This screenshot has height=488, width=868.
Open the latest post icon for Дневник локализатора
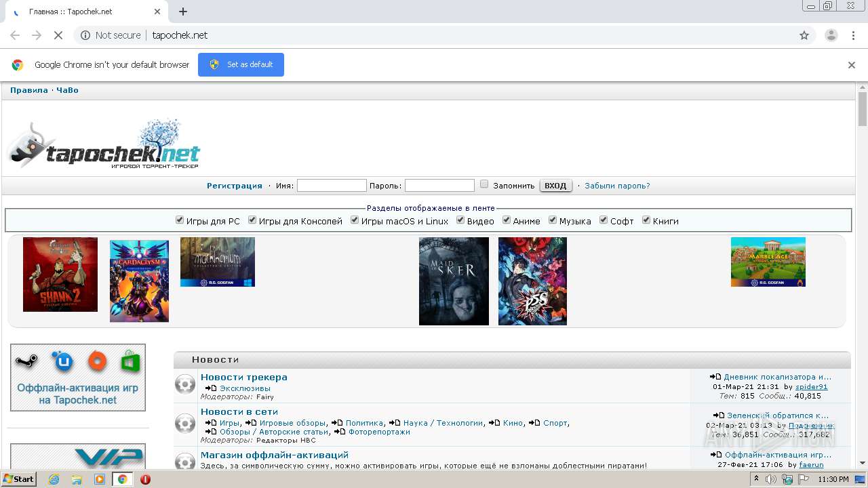pyautogui.click(x=715, y=377)
